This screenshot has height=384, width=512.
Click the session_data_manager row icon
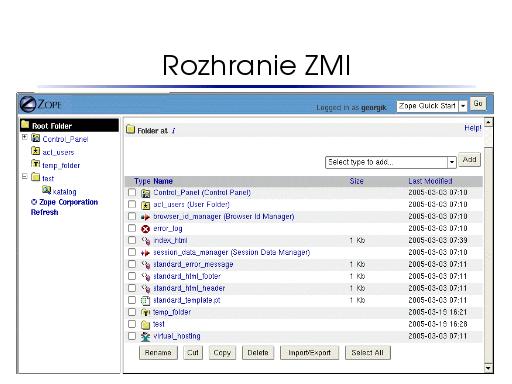point(145,253)
